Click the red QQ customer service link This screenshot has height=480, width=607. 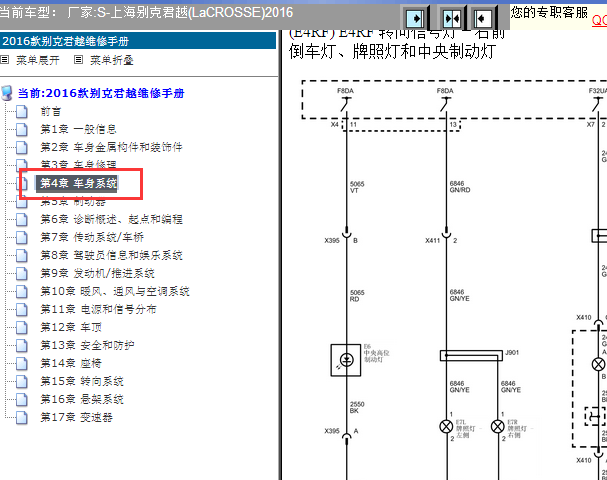pyautogui.click(x=599, y=20)
